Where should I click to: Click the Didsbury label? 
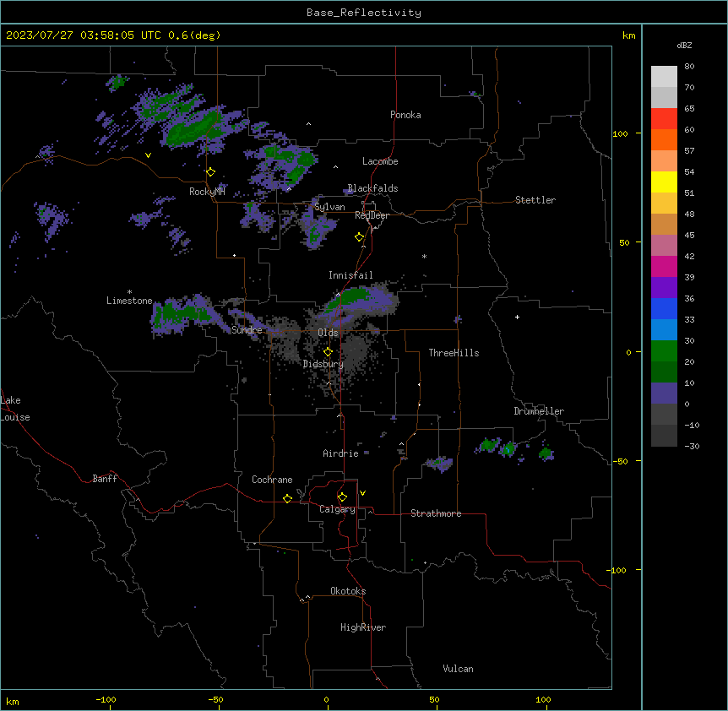[323, 364]
